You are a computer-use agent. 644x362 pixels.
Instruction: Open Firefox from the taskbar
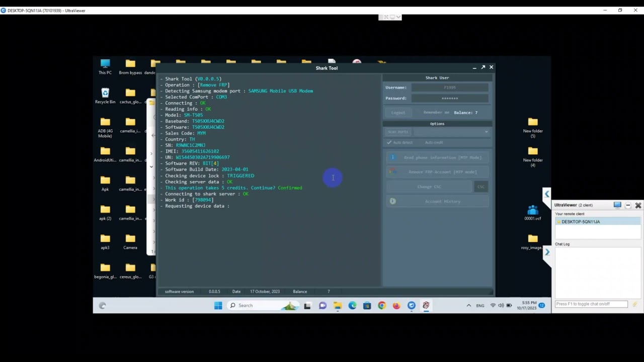396,305
